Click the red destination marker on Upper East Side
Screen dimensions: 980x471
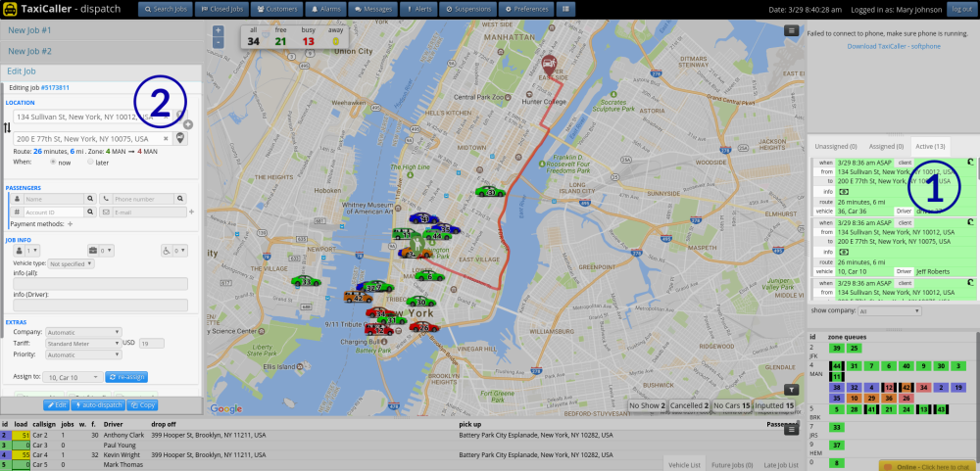point(550,65)
